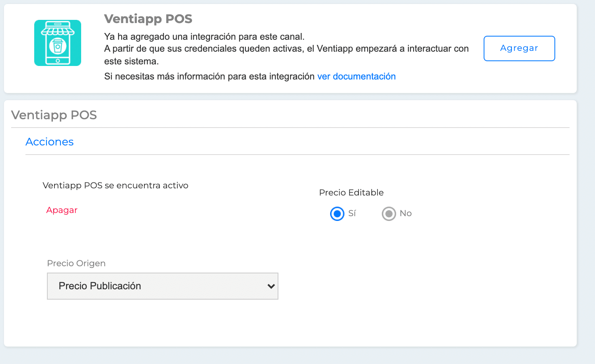This screenshot has width=595, height=364.
Task: Click Apagar to turn off Ventiapp POS
Action: pyautogui.click(x=62, y=210)
